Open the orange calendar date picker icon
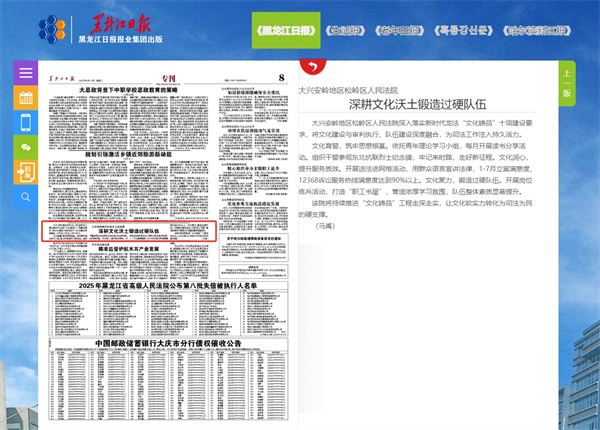 point(26,98)
